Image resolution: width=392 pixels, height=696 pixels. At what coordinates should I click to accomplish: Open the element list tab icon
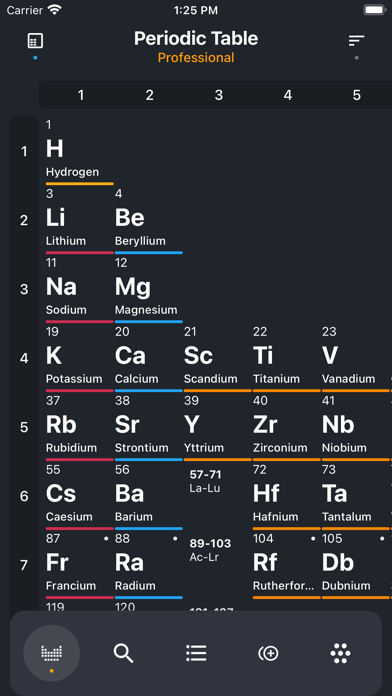(196, 653)
